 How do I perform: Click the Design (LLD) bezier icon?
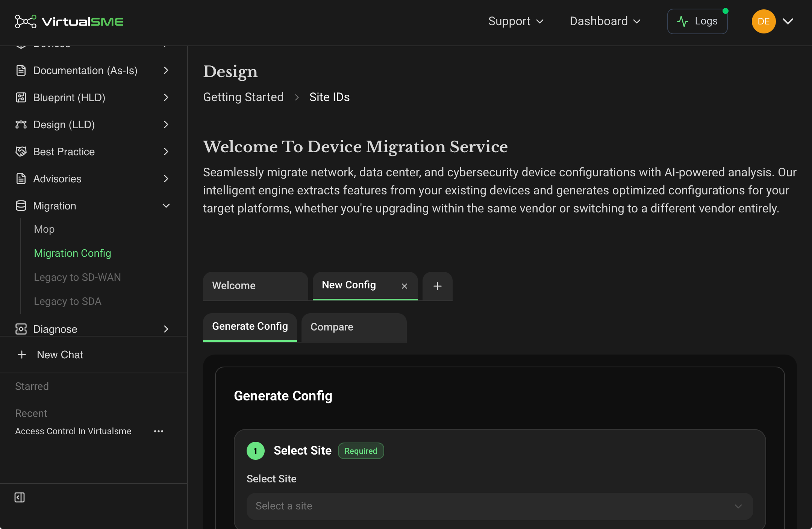click(21, 124)
